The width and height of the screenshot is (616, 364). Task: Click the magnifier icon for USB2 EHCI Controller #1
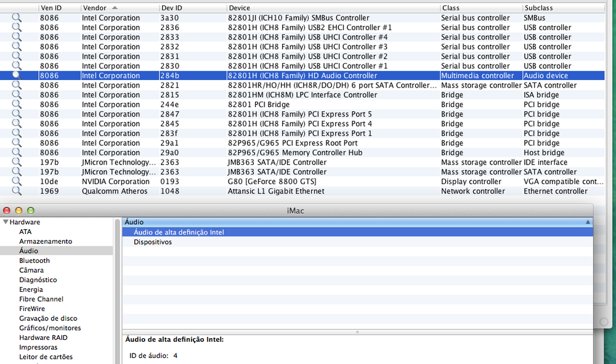[17, 28]
